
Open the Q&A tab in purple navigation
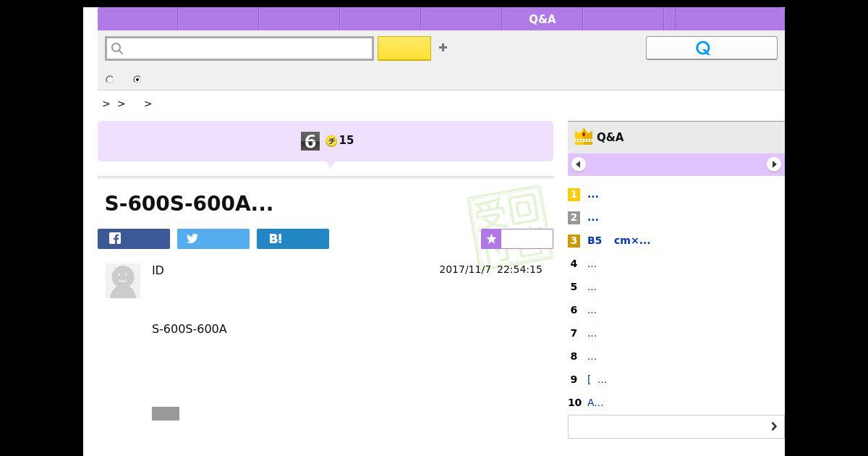pos(542,19)
